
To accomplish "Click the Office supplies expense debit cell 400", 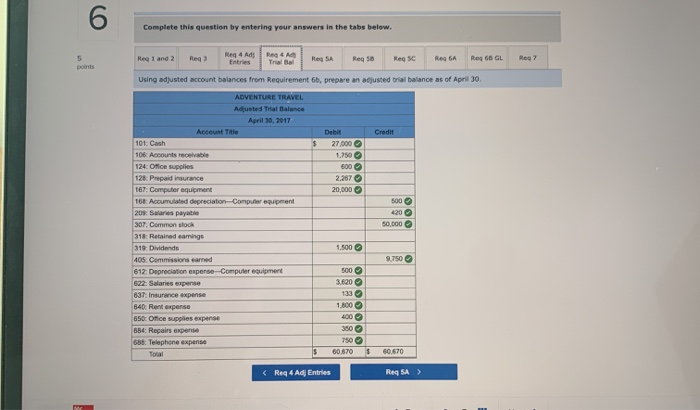I will pos(338,317).
